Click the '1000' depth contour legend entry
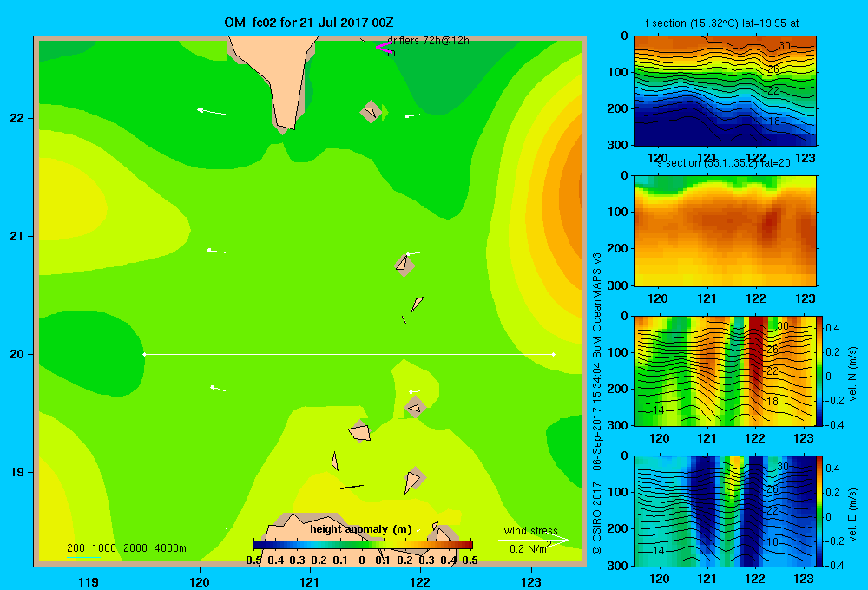Screen dimensions: 868x590 (x=104, y=548)
